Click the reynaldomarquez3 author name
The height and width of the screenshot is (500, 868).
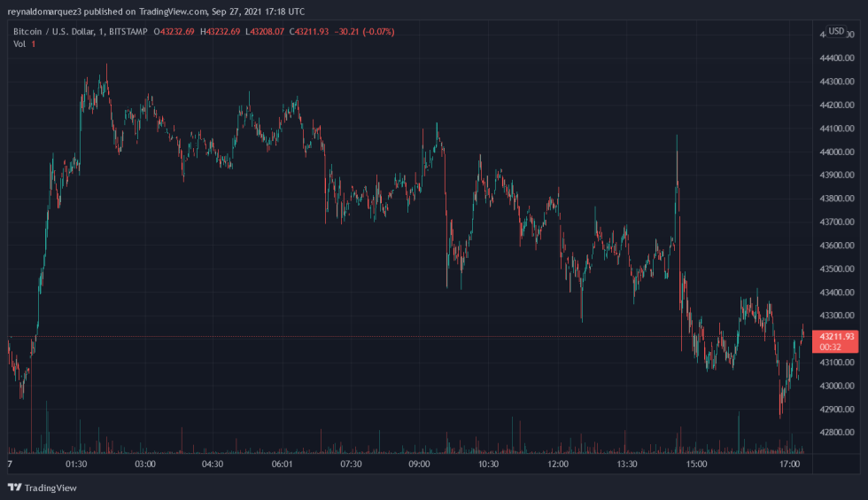pyautogui.click(x=43, y=12)
